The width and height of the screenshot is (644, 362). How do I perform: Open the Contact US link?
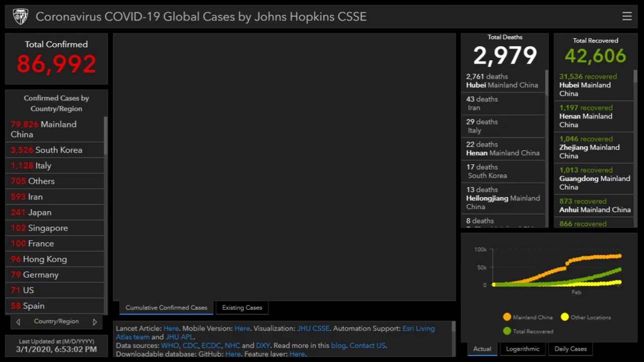pyautogui.click(x=367, y=345)
